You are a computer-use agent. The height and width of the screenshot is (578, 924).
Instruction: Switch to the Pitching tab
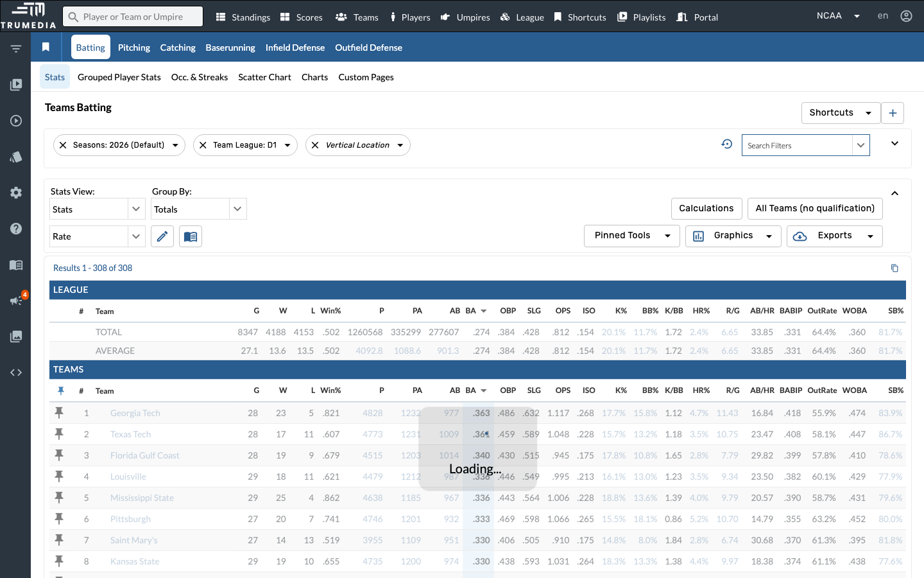(x=134, y=48)
